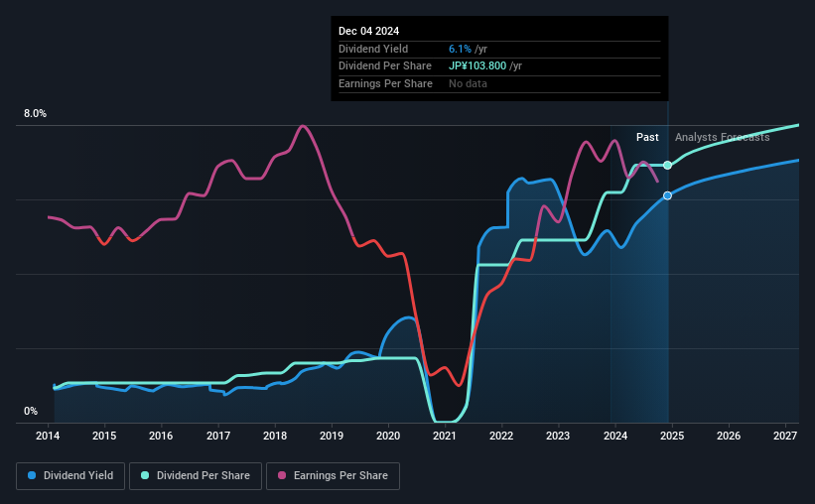Click the 2020 x-axis year label
The image size is (815, 504).
point(388,436)
